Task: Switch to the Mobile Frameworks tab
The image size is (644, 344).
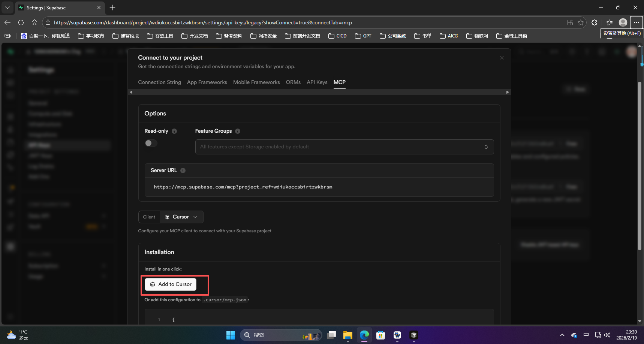Action: [x=256, y=82]
